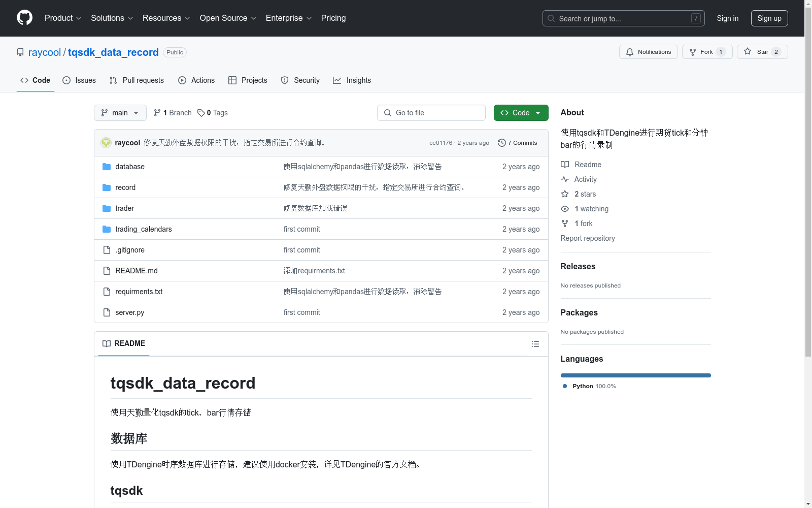Click the Sign up button
The width and height of the screenshot is (812, 508).
click(x=769, y=18)
